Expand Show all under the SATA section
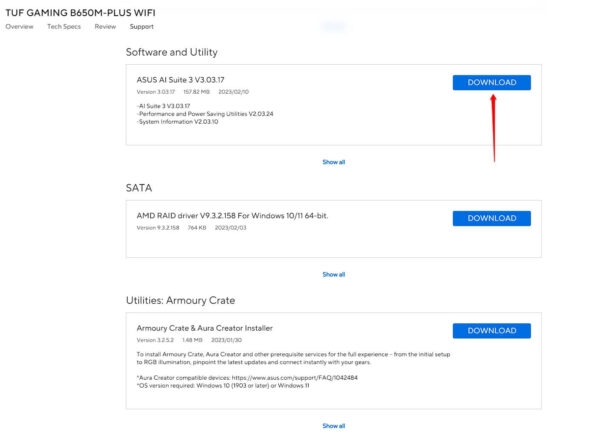The width and height of the screenshot is (600, 447). (x=333, y=274)
